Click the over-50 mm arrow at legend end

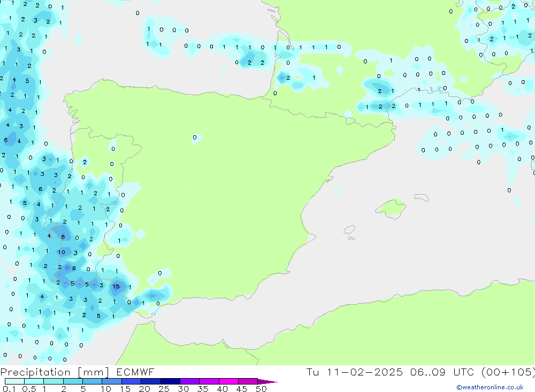[x=267, y=382]
